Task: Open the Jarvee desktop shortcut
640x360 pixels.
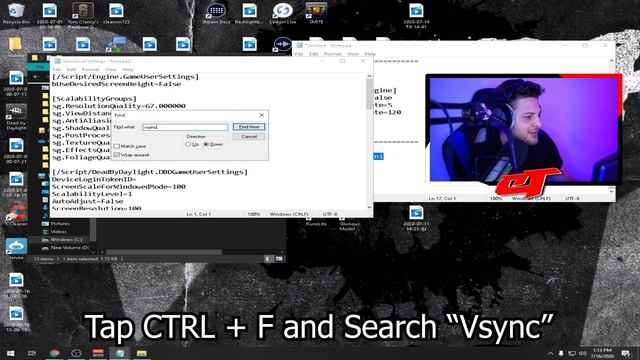Action: coord(16,249)
